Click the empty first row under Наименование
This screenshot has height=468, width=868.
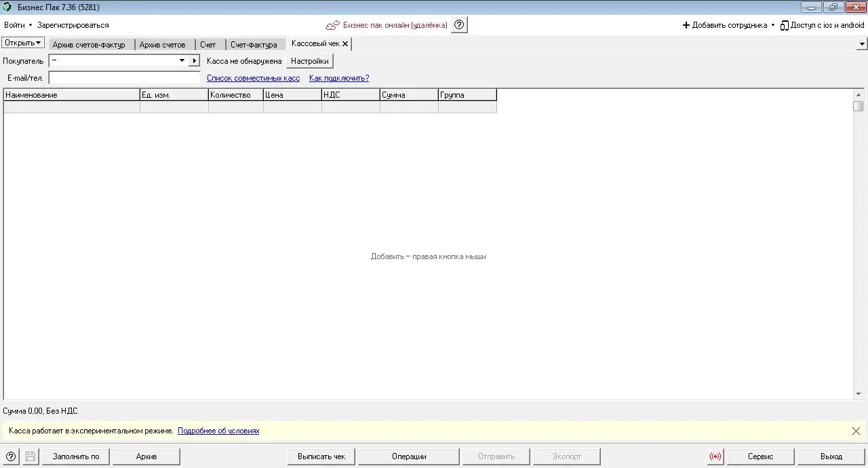72,107
